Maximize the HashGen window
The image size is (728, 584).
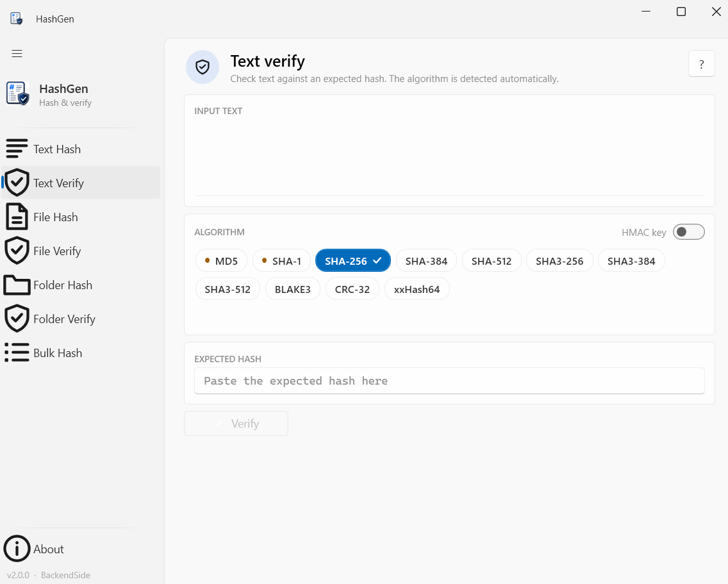[x=681, y=12]
